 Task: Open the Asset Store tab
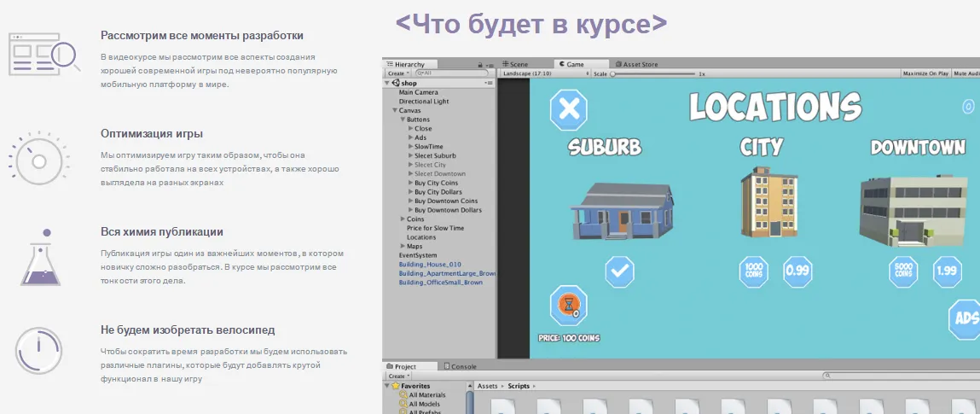coord(639,64)
